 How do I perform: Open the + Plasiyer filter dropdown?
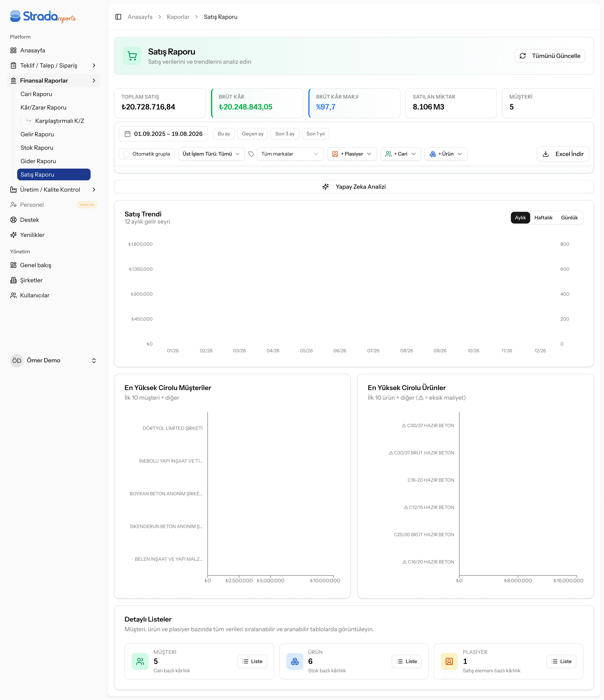click(x=352, y=154)
